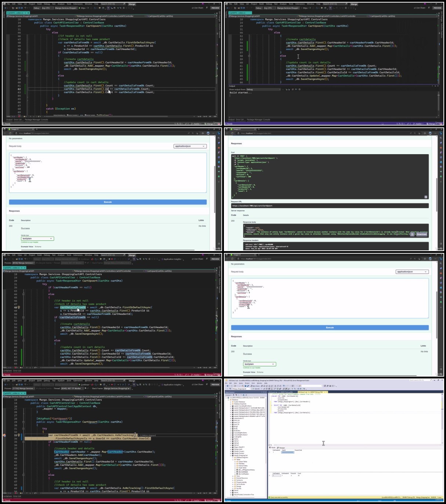Click the request body editor in middle-left Swagger page
Screen dimensions: 446x504
pos(108,173)
